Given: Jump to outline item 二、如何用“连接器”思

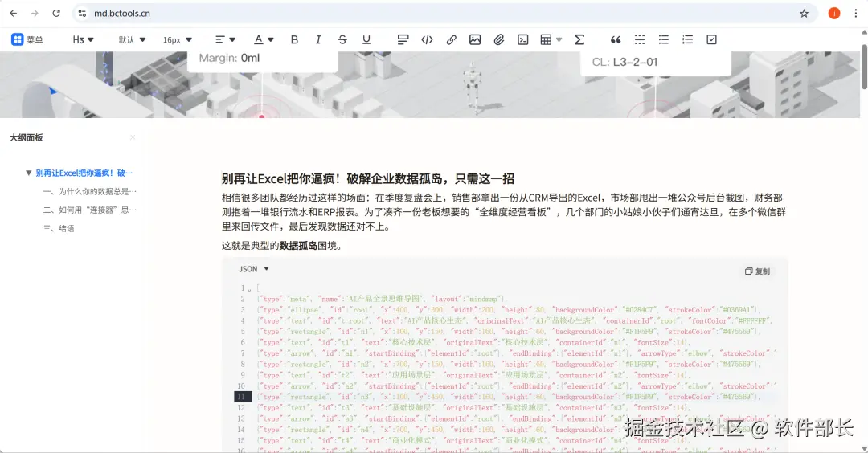Looking at the screenshot, I should (90, 210).
